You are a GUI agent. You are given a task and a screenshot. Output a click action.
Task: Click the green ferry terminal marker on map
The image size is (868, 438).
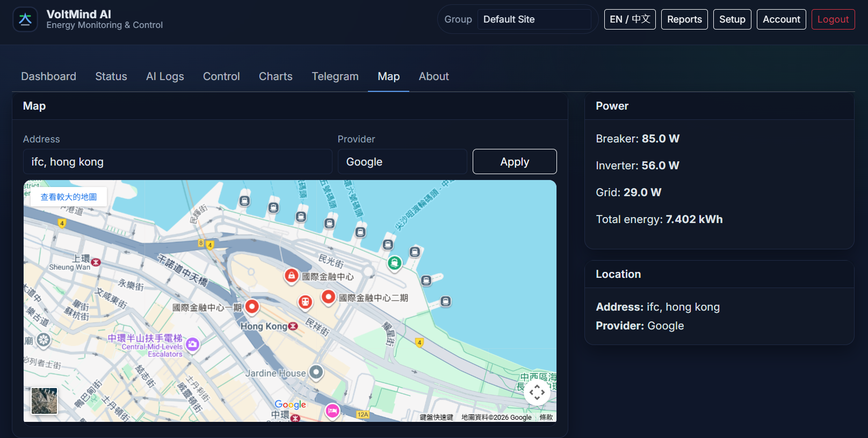tap(395, 263)
